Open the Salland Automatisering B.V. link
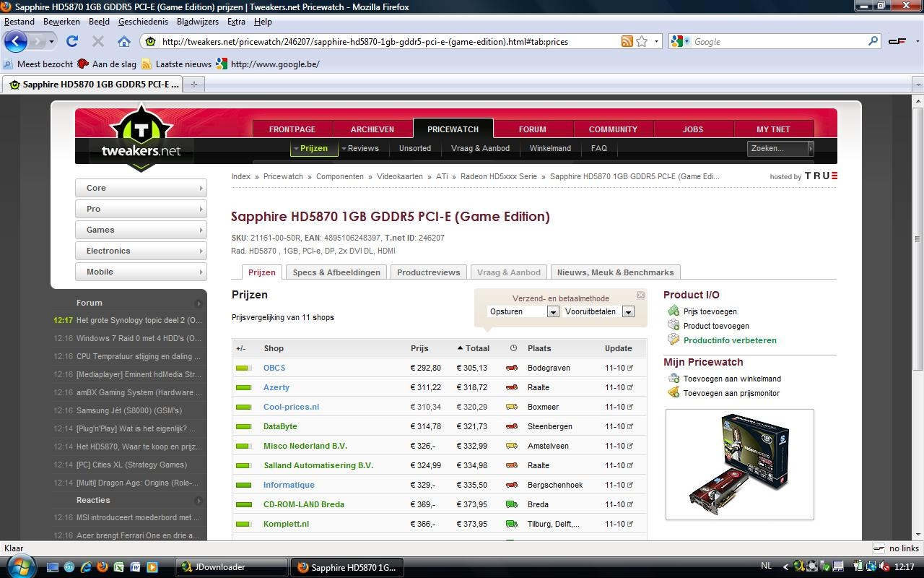 [x=318, y=465]
